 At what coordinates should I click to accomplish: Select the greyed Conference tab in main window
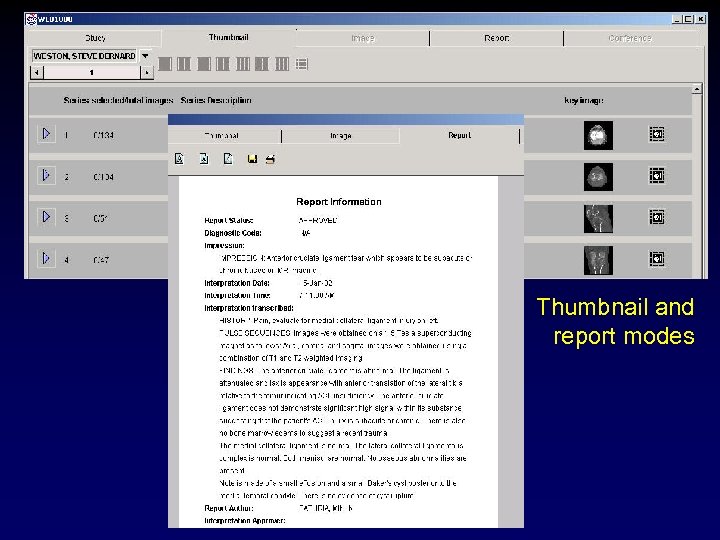tap(630, 38)
